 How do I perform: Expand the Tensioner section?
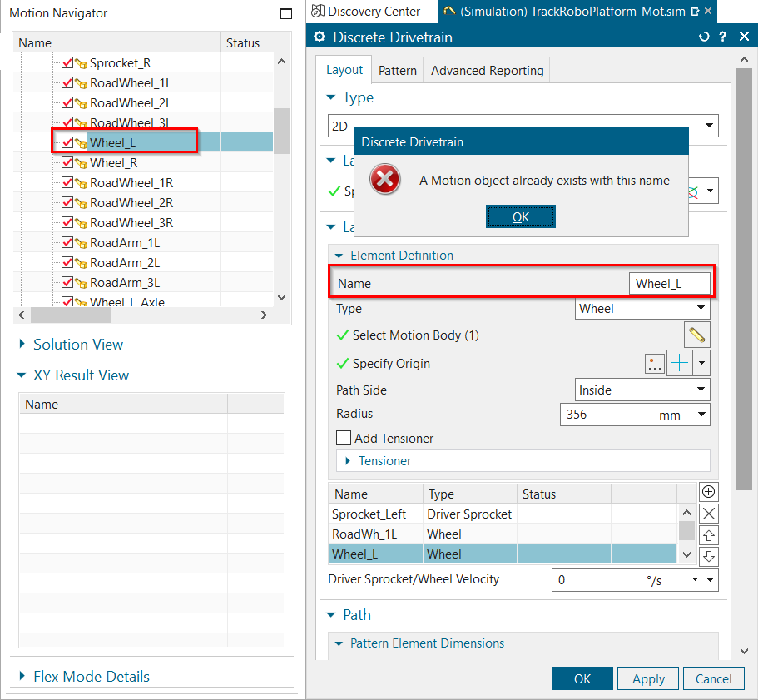[348, 461]
